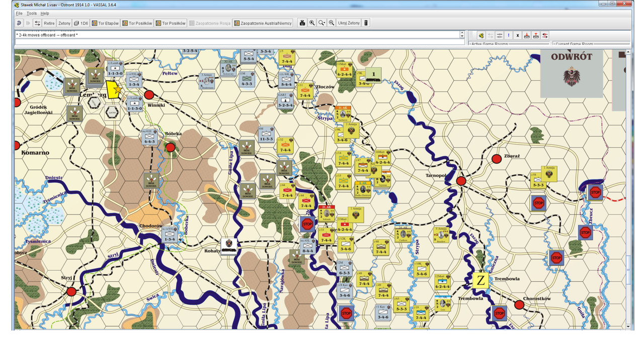This screenshot has width=644, height=361.
Task: Select the yellow pentagon marker at Lemberg
Action: pyautogui.click(x=114, y=90)
